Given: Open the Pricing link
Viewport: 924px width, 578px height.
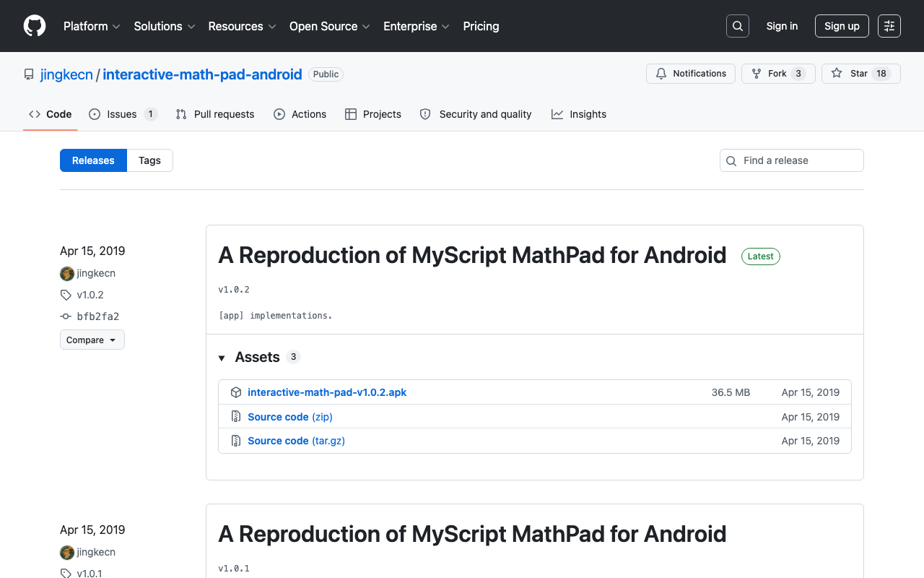Looking at the screenshot, I should [481, 26].
